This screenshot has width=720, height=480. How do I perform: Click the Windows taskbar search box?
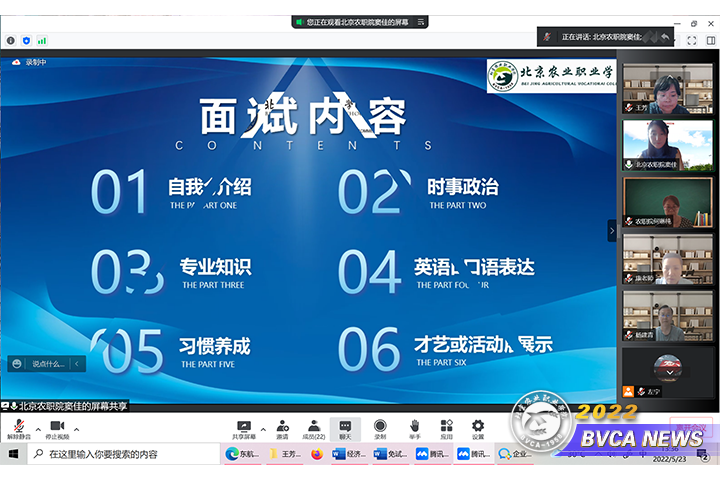(120, 454)
